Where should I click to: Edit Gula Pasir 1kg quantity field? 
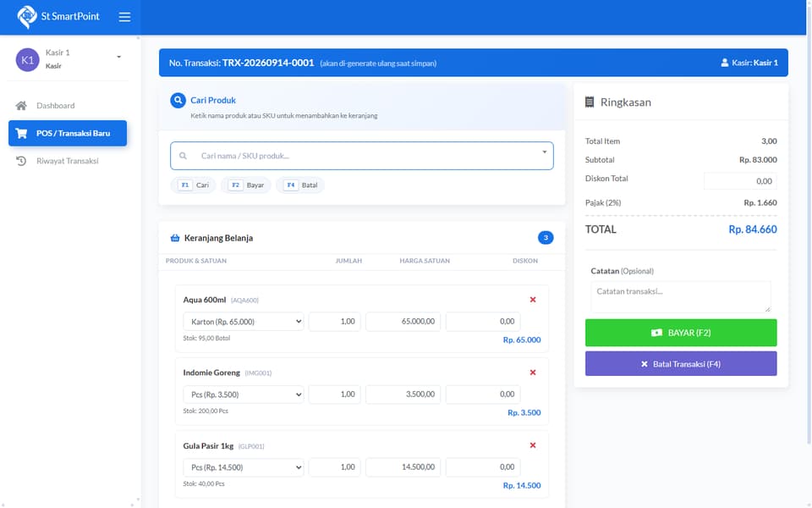click(335, 467)
